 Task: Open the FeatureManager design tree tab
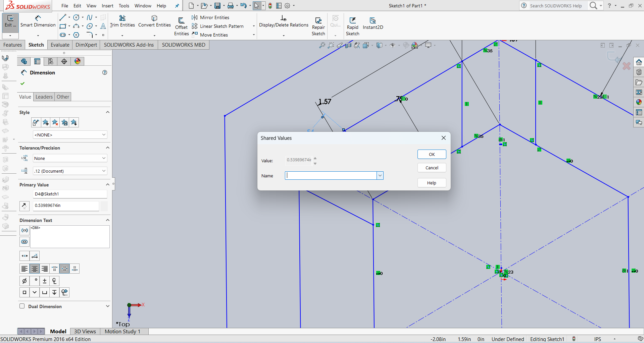click(x=24, y=61)
